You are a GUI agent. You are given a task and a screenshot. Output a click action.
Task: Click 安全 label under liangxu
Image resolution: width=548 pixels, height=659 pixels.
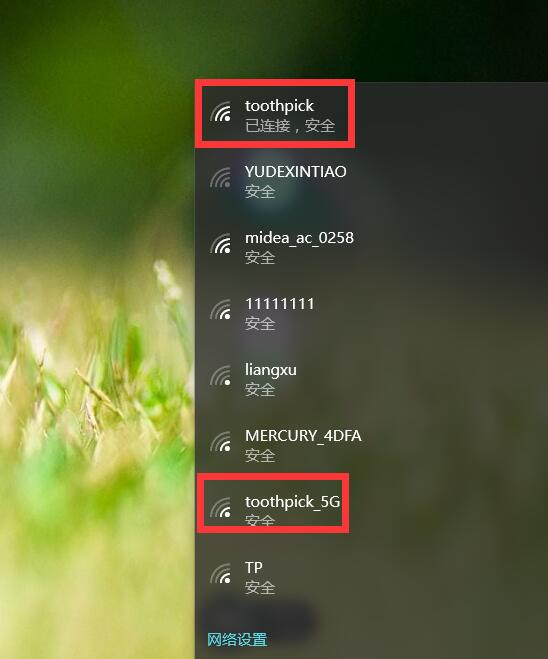(x=260, y=390)
